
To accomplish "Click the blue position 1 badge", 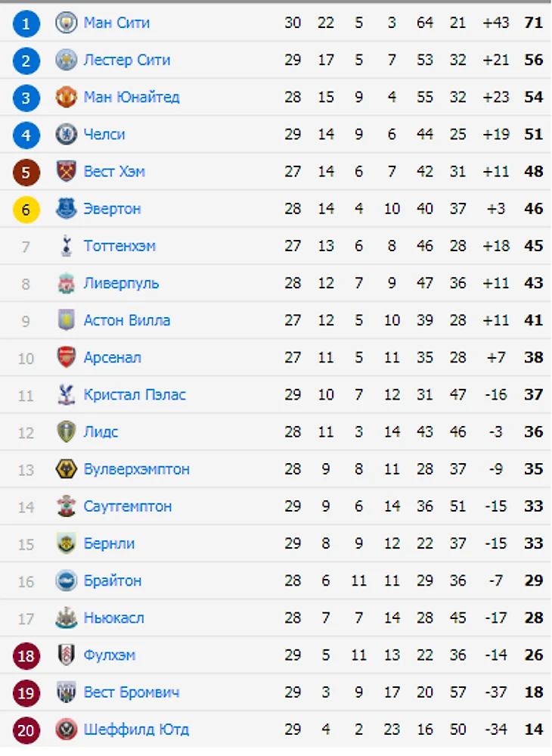I will coord(26,23).
